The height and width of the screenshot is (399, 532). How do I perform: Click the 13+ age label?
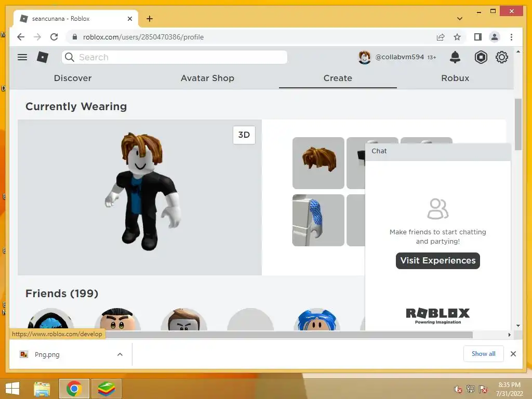click(432, 57)
